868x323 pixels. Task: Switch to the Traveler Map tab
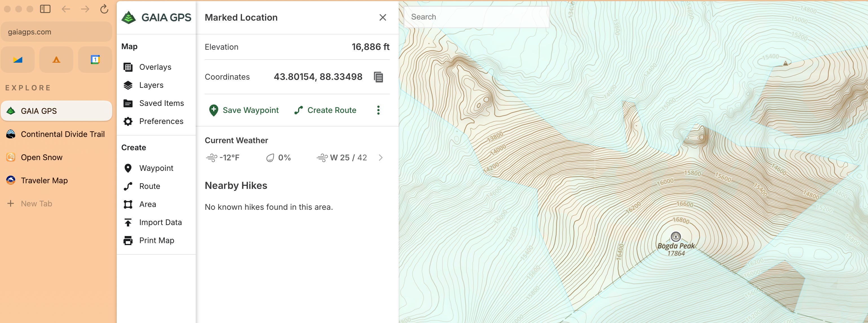point(56,181)
